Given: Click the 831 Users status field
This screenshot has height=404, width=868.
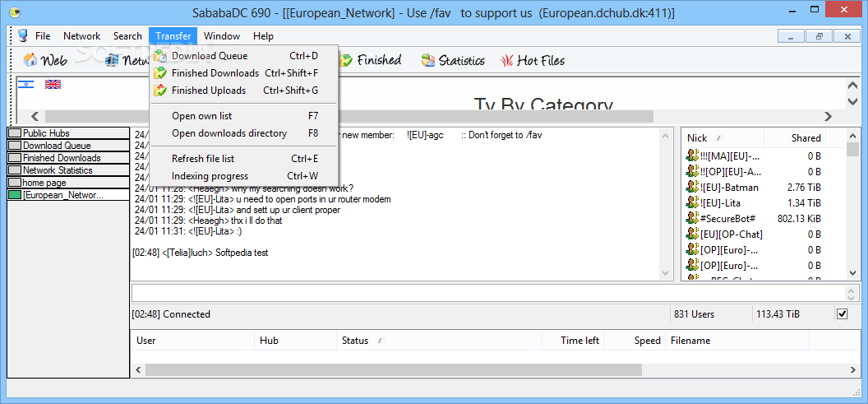Looking at the screenshot, I should click(710, 314).
